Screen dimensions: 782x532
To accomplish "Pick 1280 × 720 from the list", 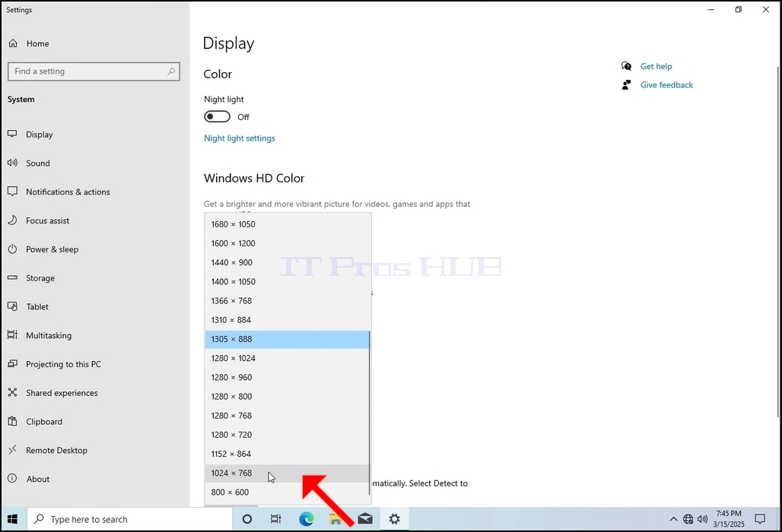I will 288,435.
